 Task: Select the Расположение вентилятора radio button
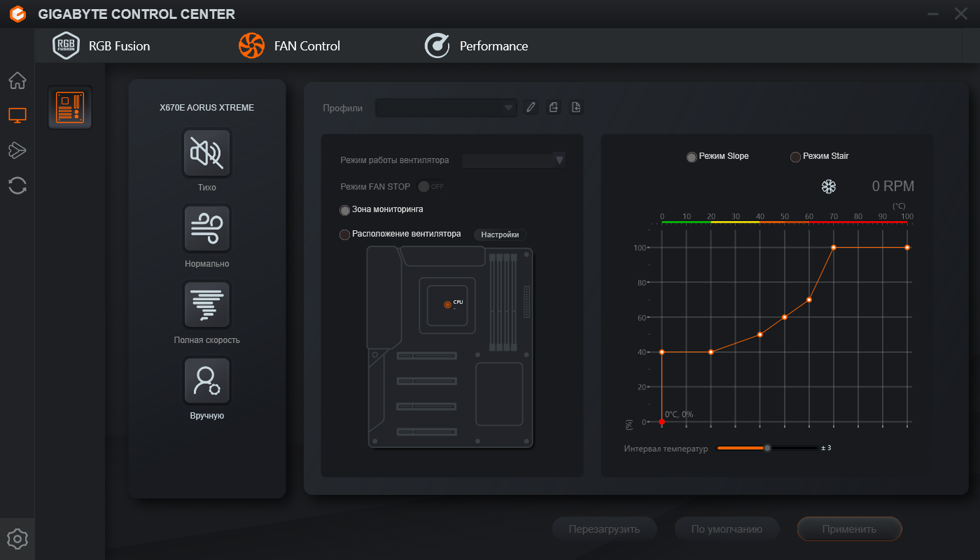[344, 235]
